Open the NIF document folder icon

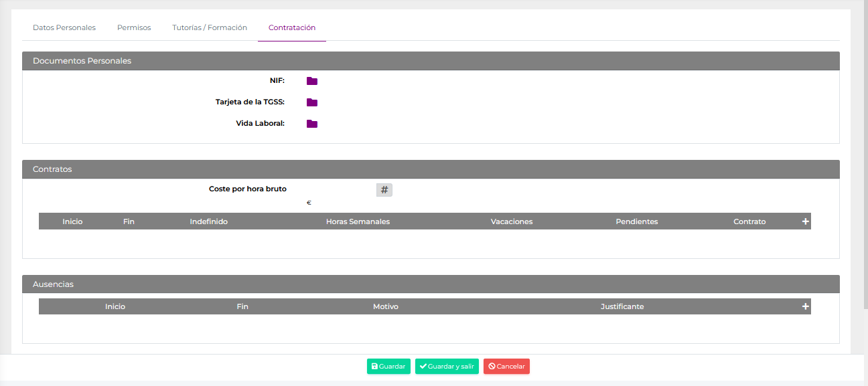click(312, 81)
